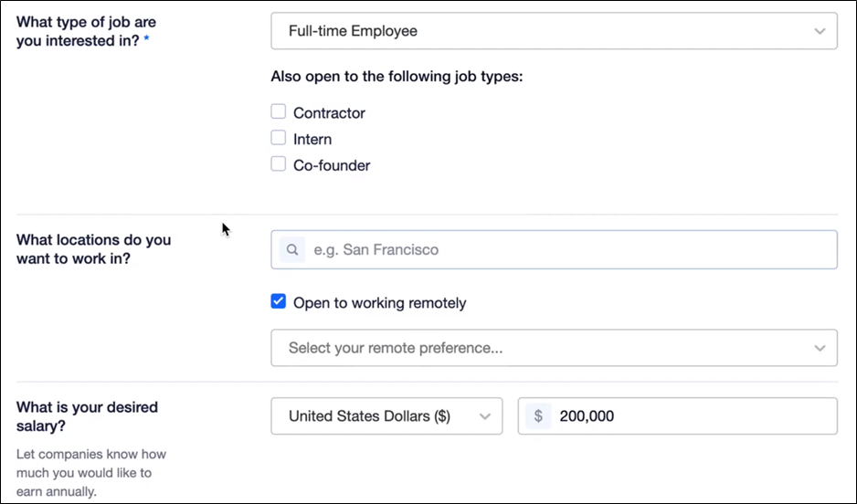
Task: Click into the 200,000 salary field
Action: [x=677, y=416]
